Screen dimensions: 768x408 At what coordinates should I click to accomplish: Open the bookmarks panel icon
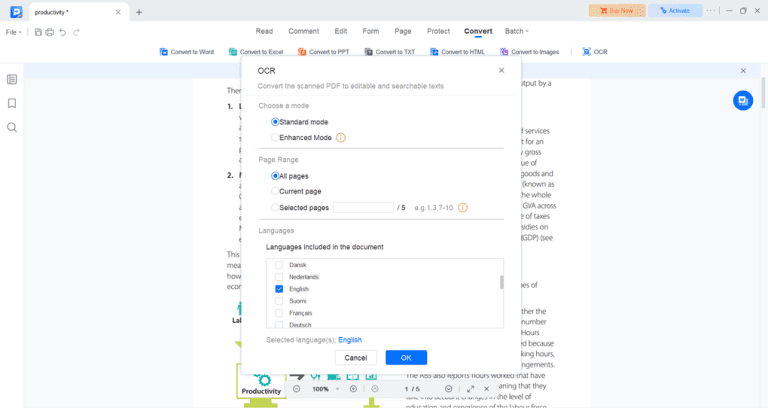coord(12,103)
